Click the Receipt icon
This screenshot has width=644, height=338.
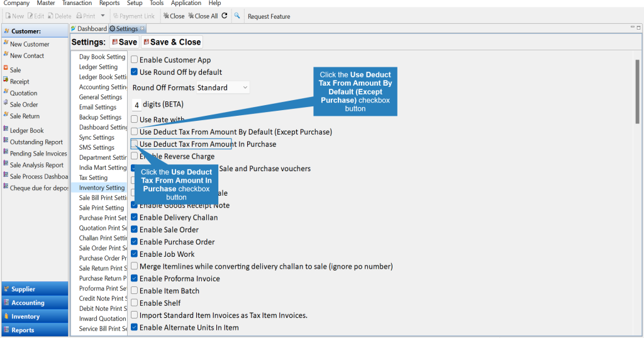tap(6, 80)
